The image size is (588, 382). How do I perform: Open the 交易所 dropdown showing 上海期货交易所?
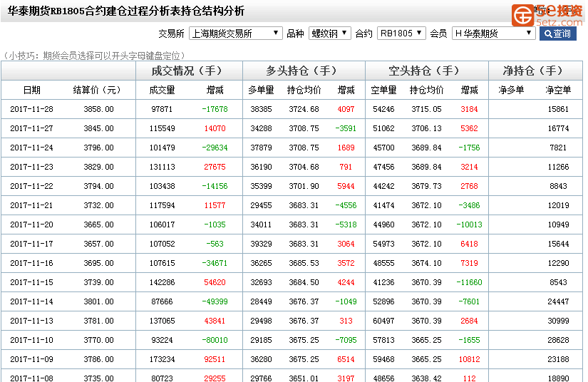pos(235,33)
